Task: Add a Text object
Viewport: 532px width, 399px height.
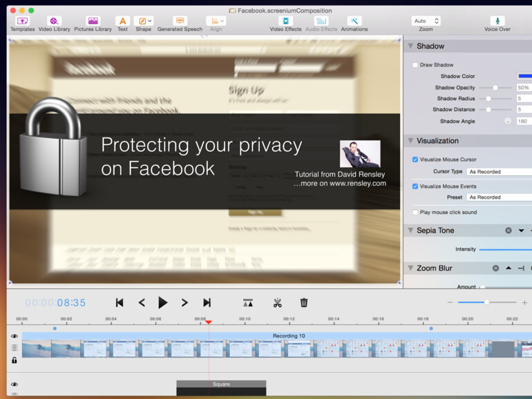Action: [122, 24]
